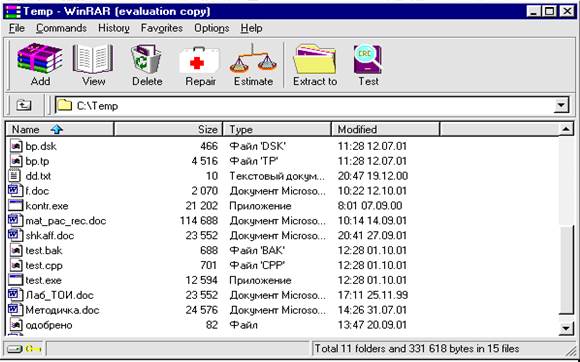Select the одобрено file icon
The width and height of the screenshot is (580, 362).
click(x=16, y=325)
